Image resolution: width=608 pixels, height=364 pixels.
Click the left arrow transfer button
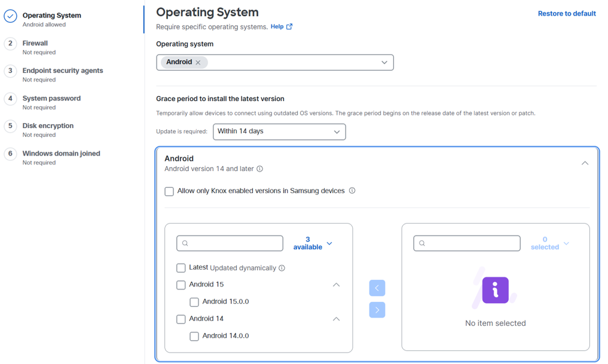(x=377, y=288)
